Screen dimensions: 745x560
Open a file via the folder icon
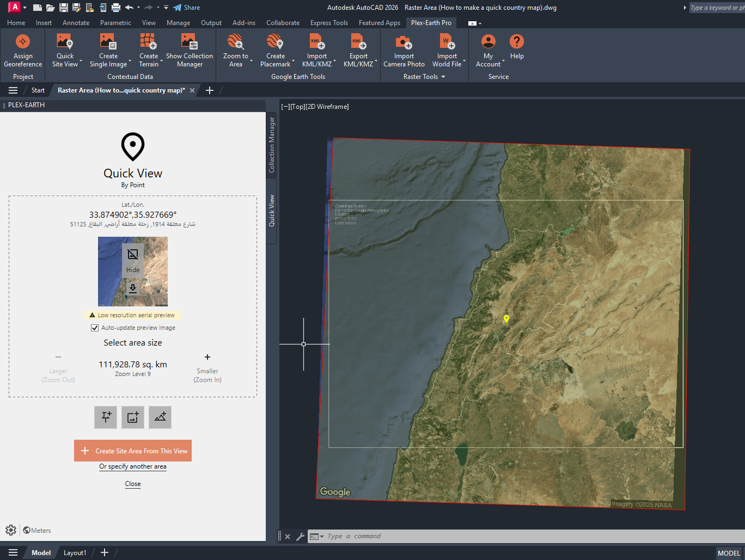click(51, 8)
